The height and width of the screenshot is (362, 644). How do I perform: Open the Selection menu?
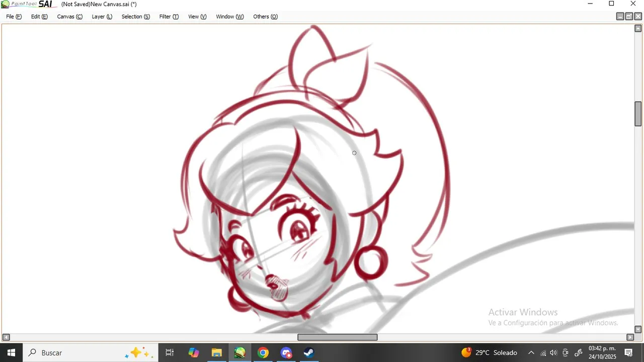pos(136,17)
